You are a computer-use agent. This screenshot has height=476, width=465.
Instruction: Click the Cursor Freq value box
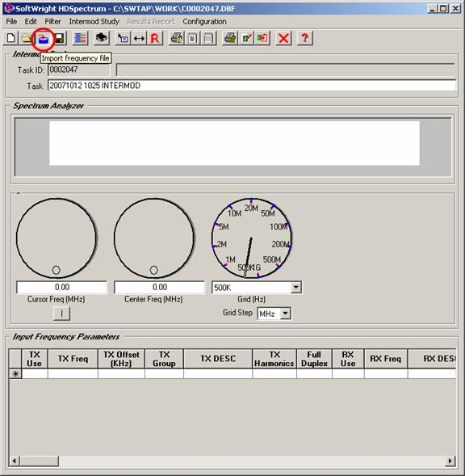point(62,287)
